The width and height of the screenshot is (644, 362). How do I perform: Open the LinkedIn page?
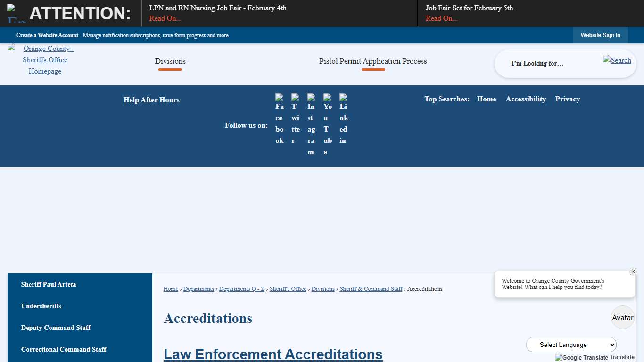pyautogui.click(x=343, y=118)
